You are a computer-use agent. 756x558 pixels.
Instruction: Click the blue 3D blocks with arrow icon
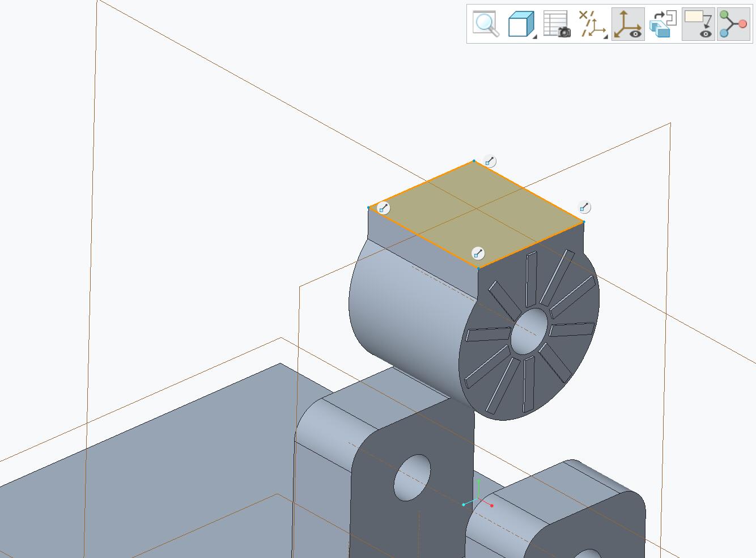pos(663,24)
